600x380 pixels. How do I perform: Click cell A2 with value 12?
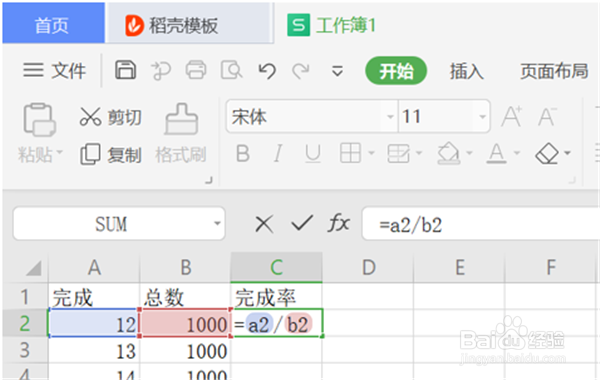94,324
